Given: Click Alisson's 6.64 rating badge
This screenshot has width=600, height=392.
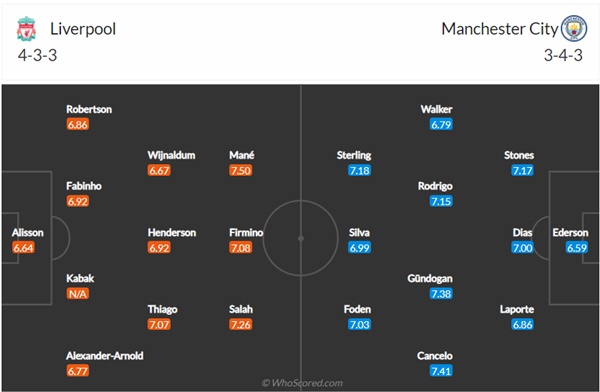Looking at the screenshot, I should click(x=23, y=247).
